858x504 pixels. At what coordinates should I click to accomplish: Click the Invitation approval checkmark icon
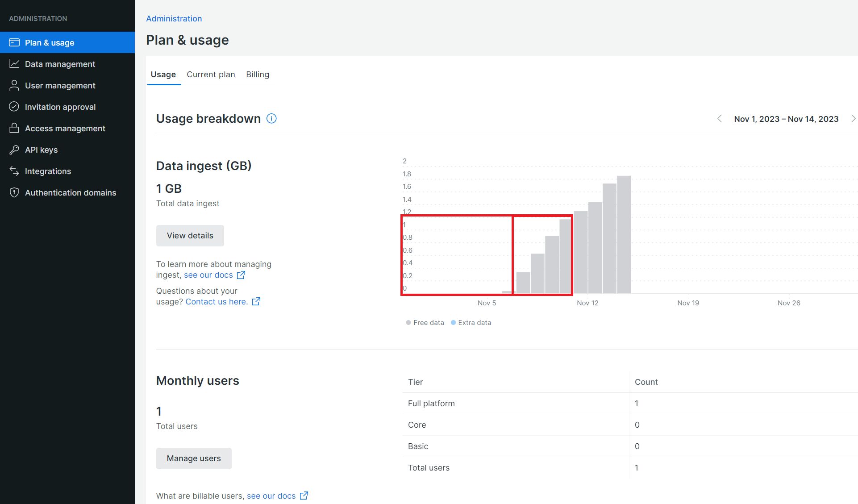[14, 107]
